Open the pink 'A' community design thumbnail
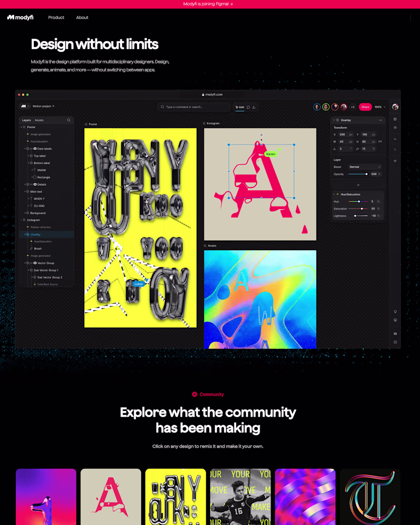Screen dimensions: 420x525 point(111,497)
